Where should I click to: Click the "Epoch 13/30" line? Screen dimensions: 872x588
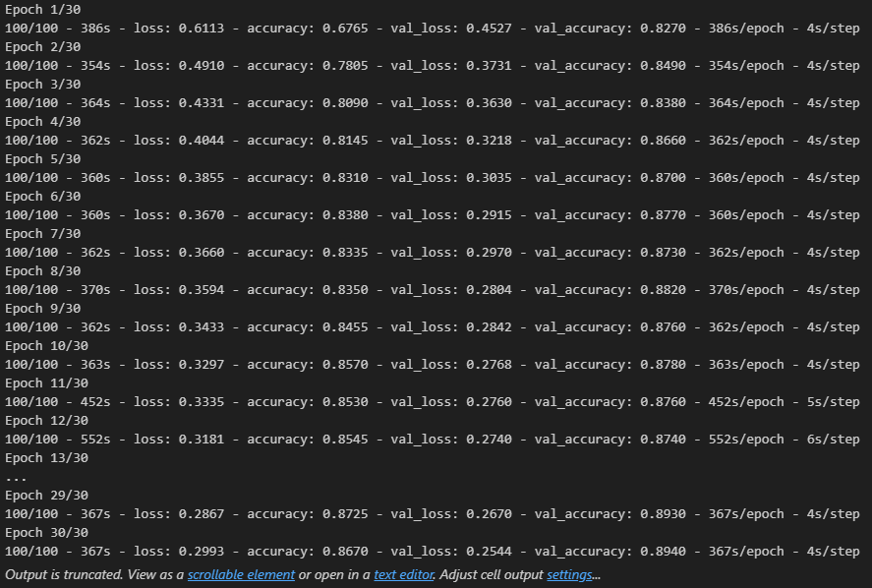point(47,458)
